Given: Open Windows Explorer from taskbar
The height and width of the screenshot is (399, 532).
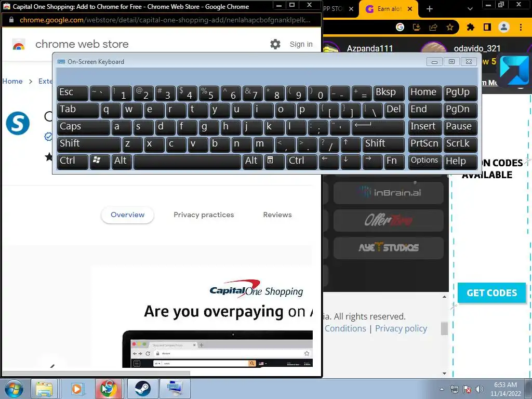Looking at the screenshot, I should [x=44, y=389].
